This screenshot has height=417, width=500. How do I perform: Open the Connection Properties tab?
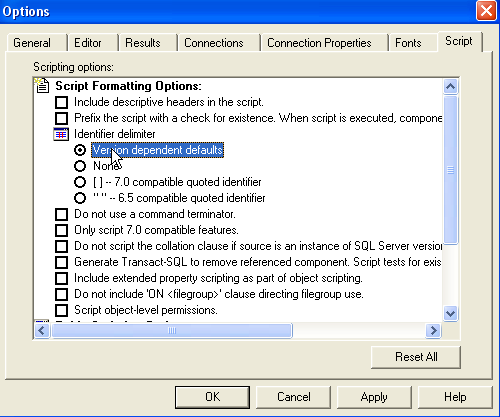pyautogui.click(x=324, y=43)
